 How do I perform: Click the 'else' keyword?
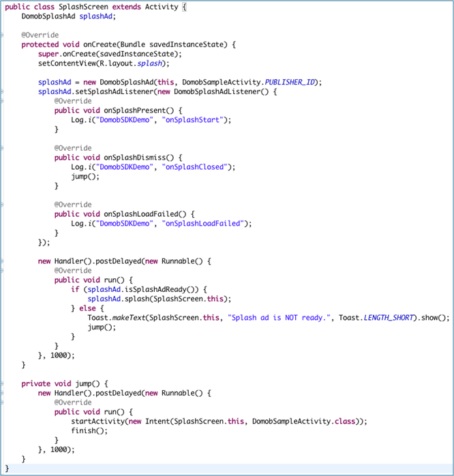[87, 308]
